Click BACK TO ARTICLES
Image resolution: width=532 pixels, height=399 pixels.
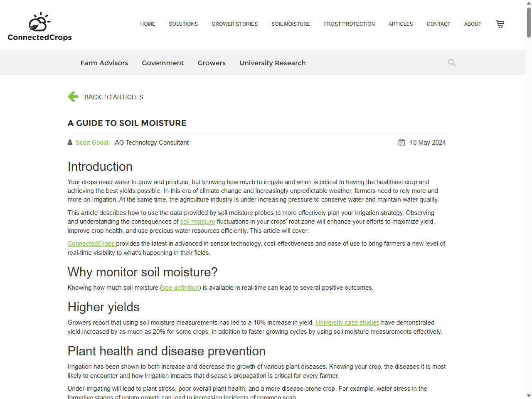(x=113, y=97)
